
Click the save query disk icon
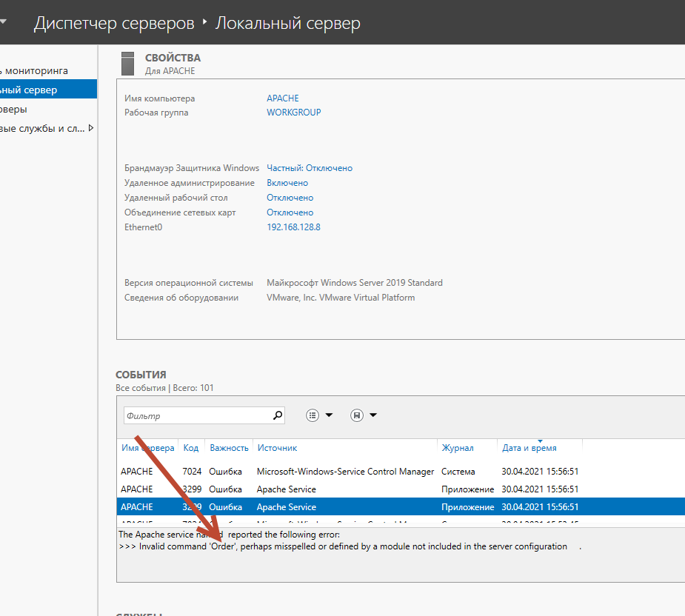pos(357,415)
